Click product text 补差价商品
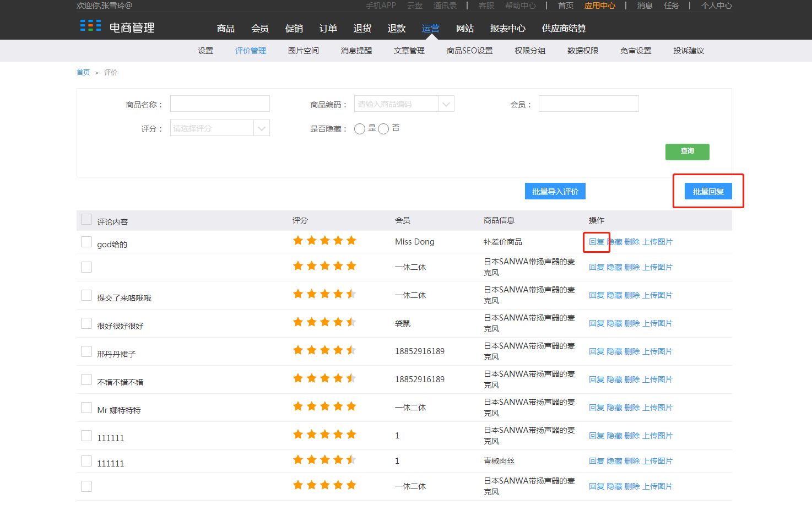This screenshot has width=812, height=510. coord(503,242)
